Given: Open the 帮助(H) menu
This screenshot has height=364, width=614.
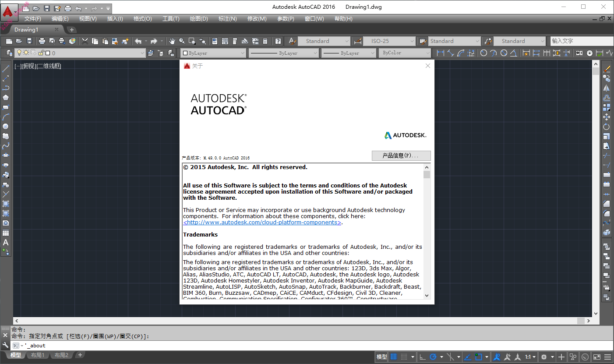Looking at the screenshot, I should pos(343,19).
